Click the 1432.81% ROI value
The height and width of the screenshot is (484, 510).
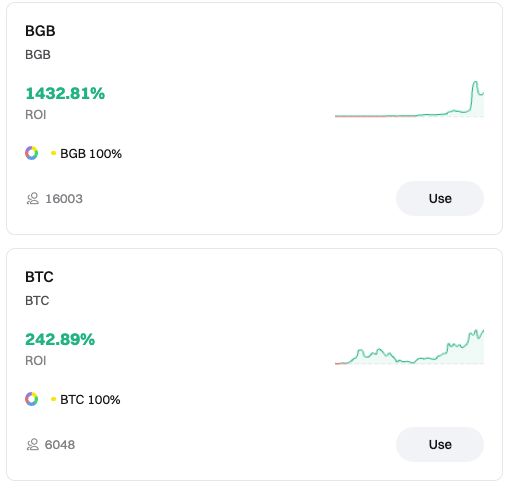coord(65,93)
